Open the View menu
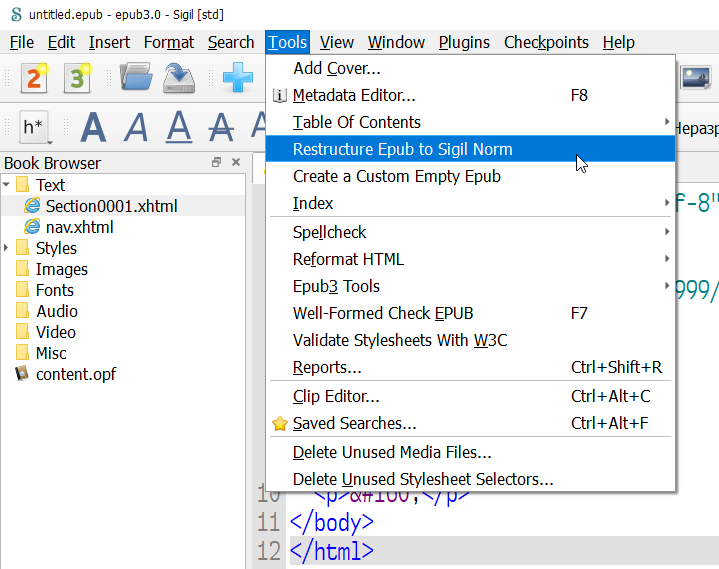The image size is (719, 569). coord(337,42)
